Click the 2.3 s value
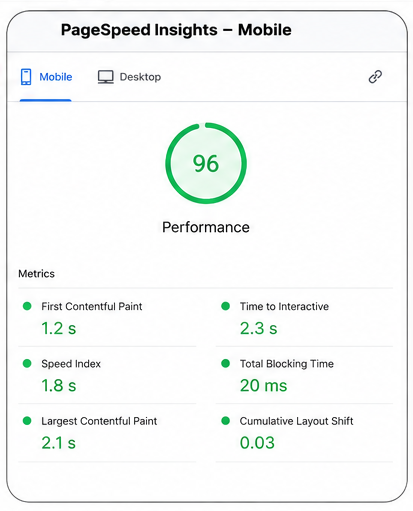413x511 pixels. click(259, 328)
